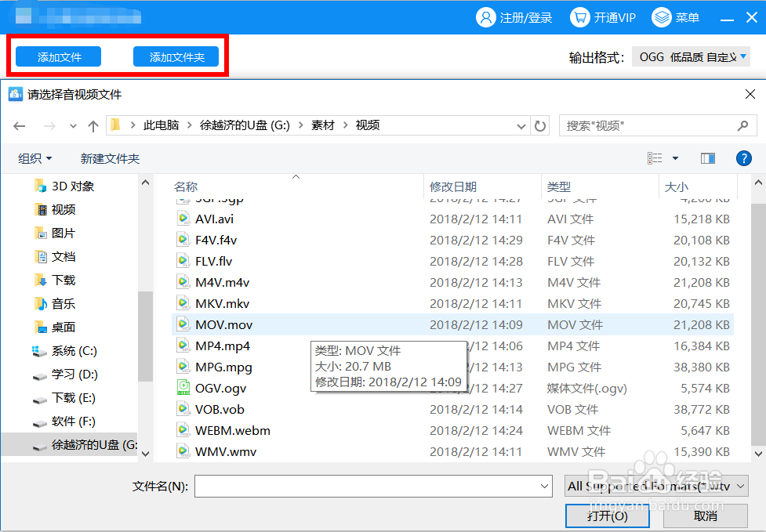Click 徐越济的U盘 (G:) in breadcrumb
The width and height of the screenshot is (766, 532).
tap(245, 125)
